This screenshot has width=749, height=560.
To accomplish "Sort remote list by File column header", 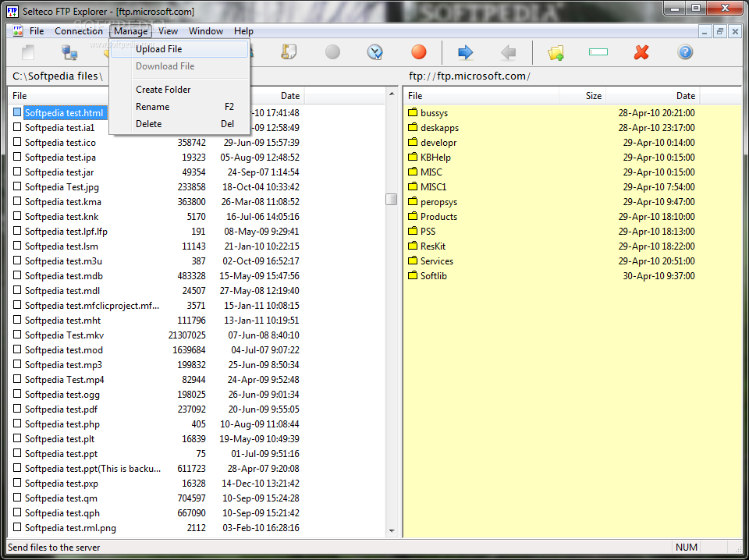I will point(481,95).
